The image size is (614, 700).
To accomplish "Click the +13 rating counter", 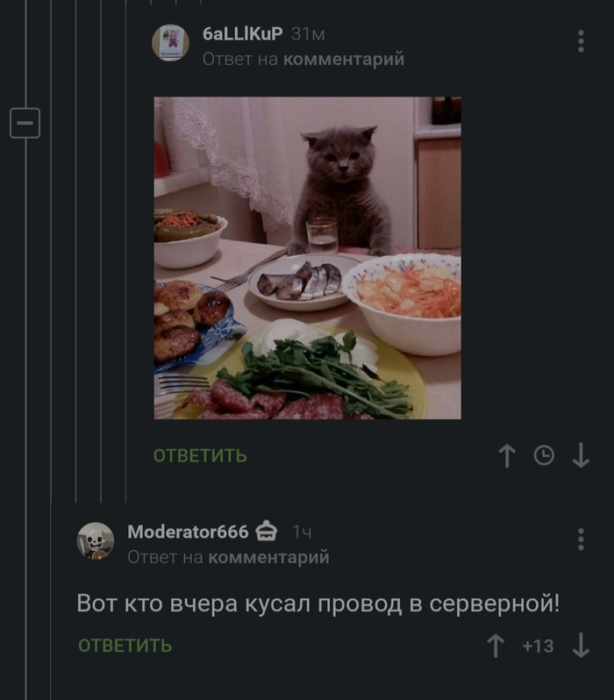I will coord(538,646).
